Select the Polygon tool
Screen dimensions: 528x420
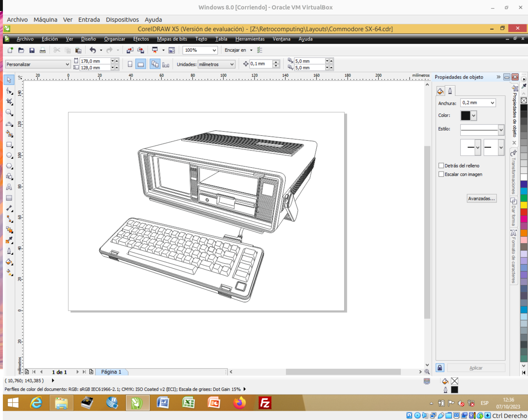pyautogui.click(x=9, y=166)
